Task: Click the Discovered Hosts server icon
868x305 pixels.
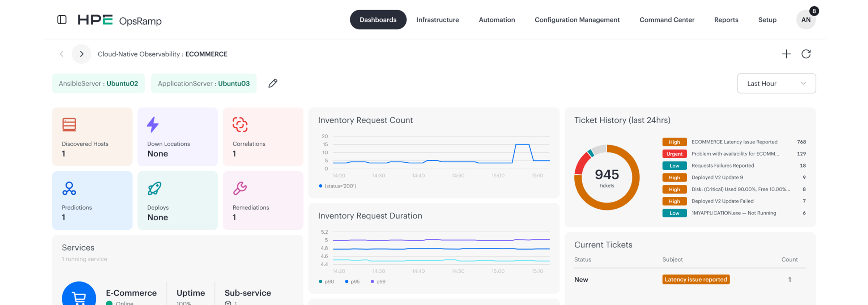Action: coord(69,125)
